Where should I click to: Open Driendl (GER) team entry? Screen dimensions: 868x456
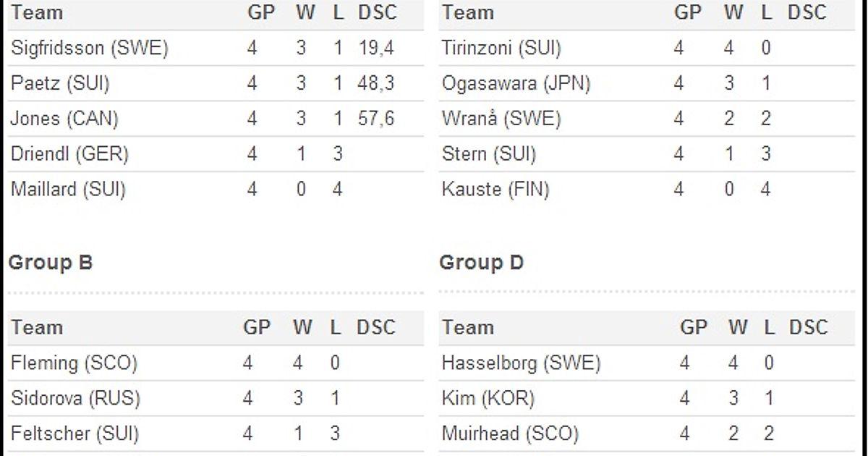(69, 154)
